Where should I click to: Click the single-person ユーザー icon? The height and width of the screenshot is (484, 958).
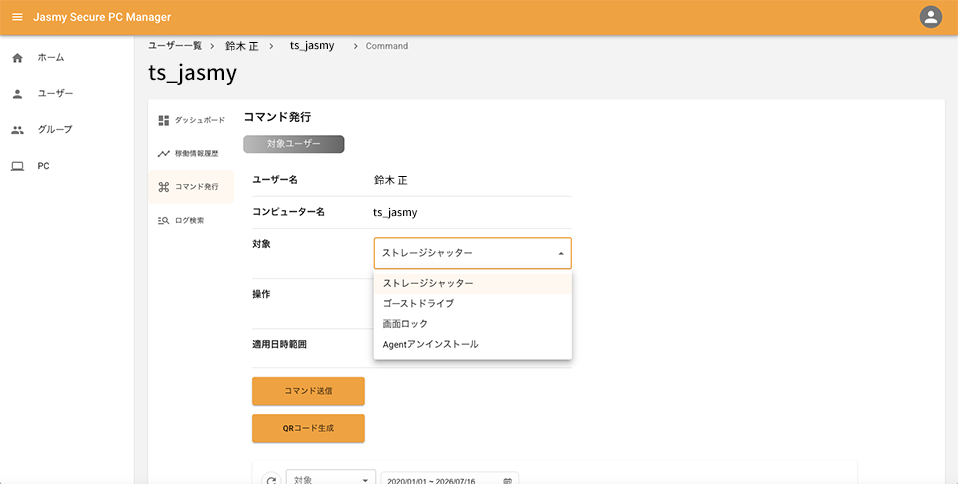tap(17, 94)
